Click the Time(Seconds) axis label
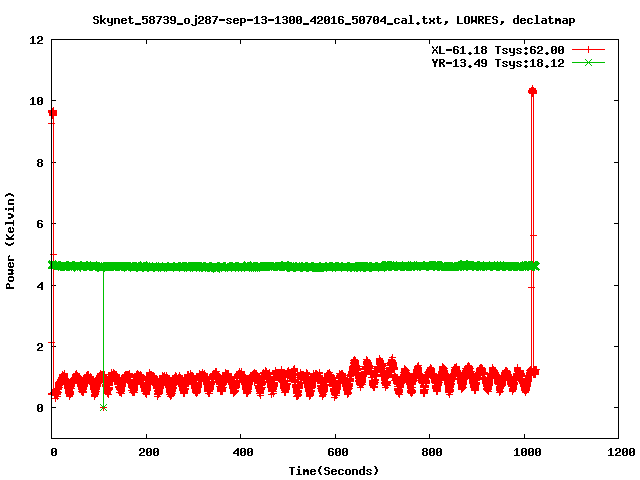Viewport: 640px width, 480px height. click(334, 471)
